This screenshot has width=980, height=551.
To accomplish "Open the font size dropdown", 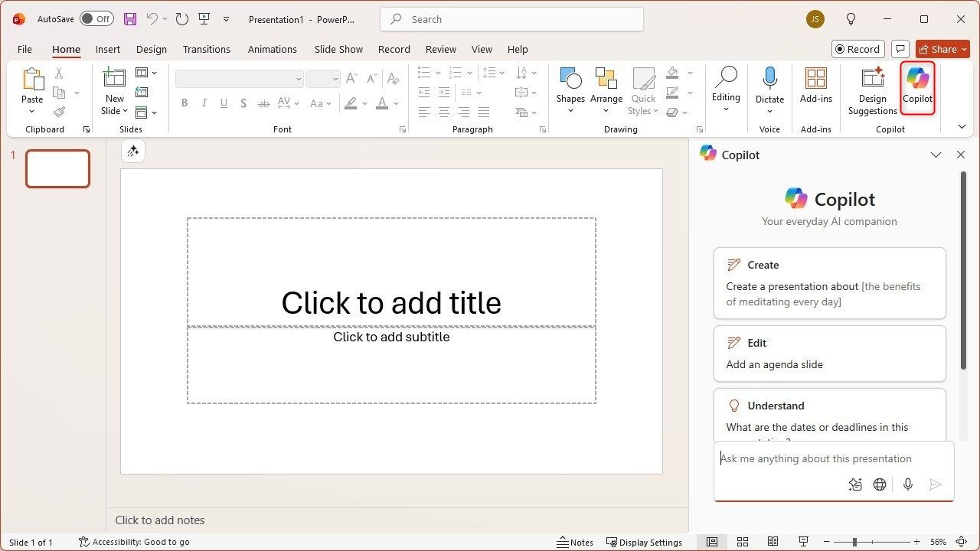I will coord(335,79).
